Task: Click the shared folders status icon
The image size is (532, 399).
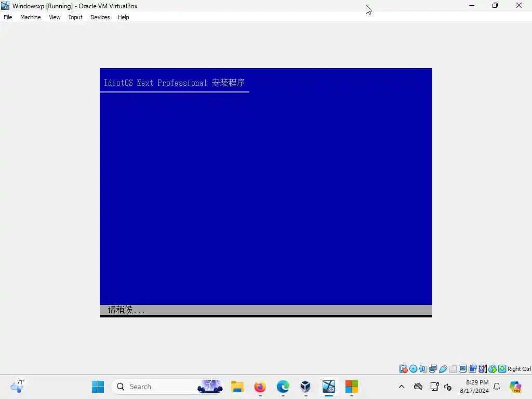Action: pos(453,369)
